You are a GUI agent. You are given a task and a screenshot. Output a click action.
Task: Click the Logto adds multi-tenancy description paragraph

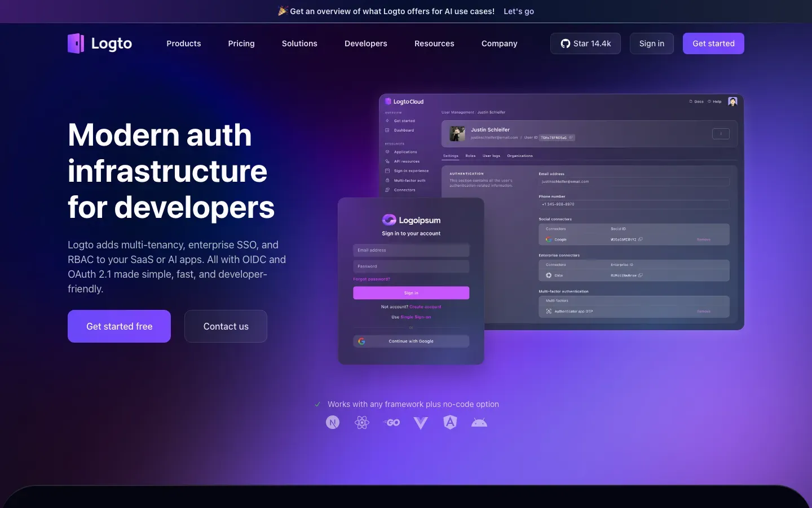(177, 267)
